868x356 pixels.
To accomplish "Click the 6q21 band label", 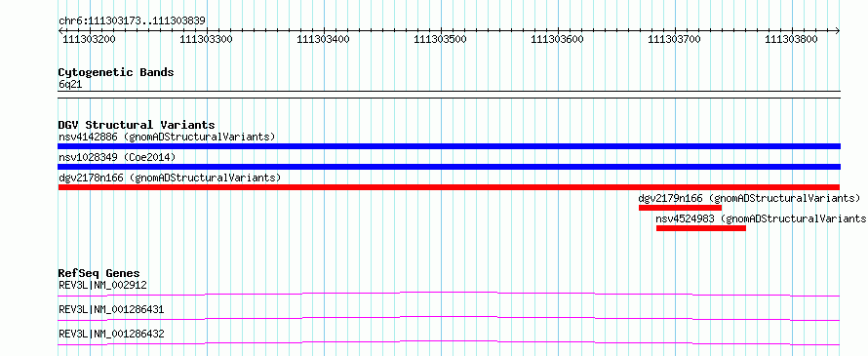I will (70, 84).
